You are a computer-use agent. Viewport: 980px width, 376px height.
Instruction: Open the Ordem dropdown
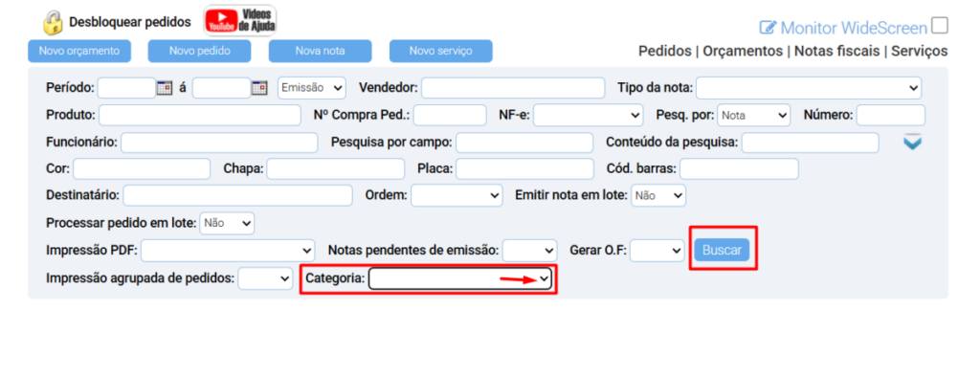pos(457,195)
